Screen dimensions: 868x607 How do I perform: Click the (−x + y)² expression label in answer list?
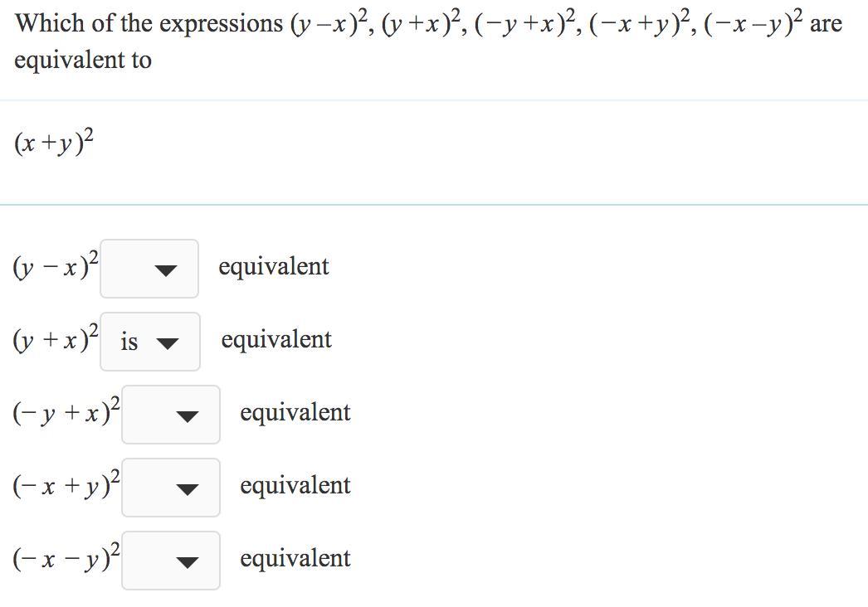pos(66,486)
